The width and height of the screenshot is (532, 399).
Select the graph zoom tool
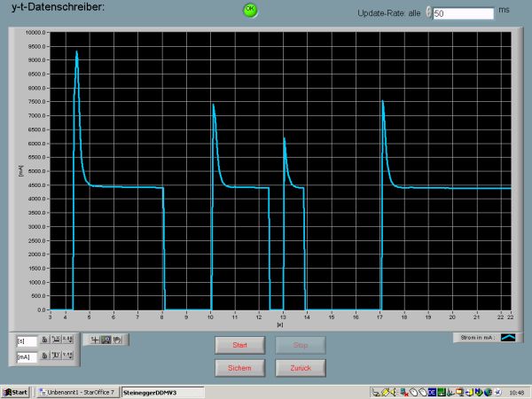pos(106,340)
